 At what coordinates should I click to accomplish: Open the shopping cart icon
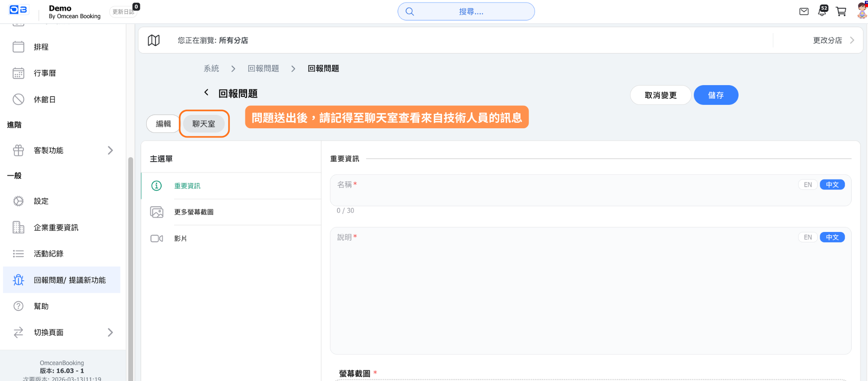pos(841,11)
